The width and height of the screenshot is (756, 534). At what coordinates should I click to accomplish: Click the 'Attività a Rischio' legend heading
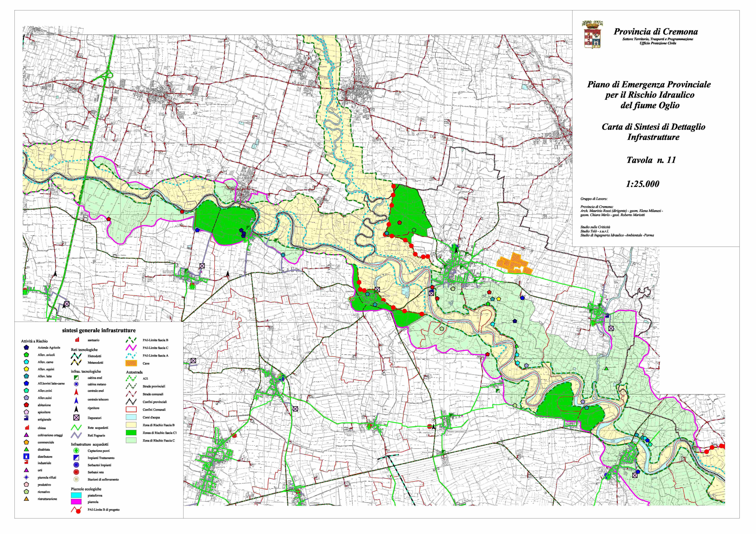click(x=35, y=341)
